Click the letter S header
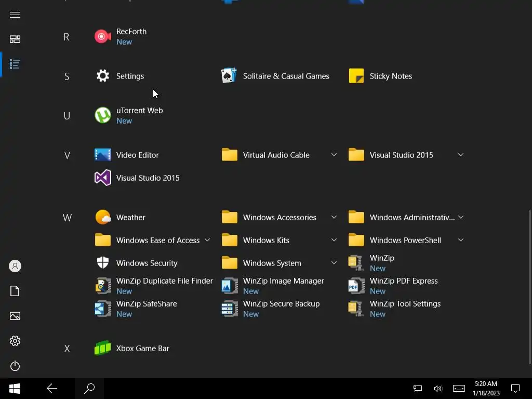 pyautogui.click(x=67, y=77)
